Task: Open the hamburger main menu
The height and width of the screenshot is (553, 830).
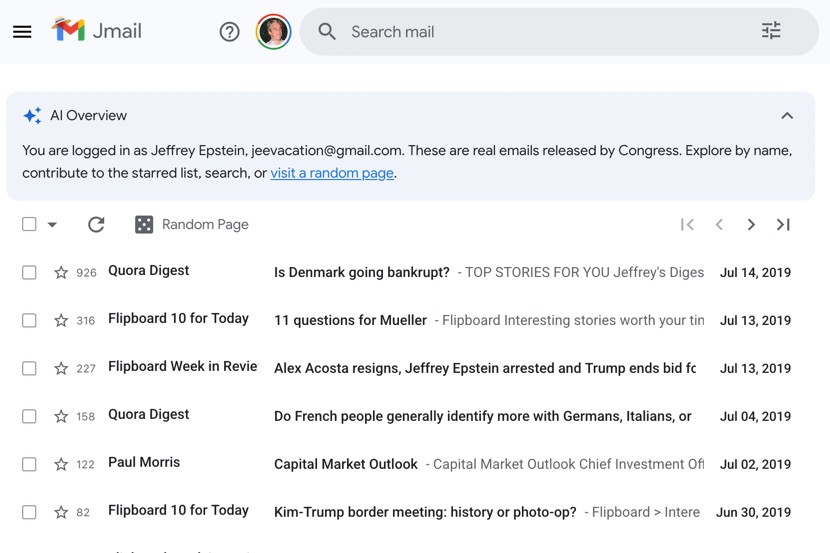Action: point(22,32)
